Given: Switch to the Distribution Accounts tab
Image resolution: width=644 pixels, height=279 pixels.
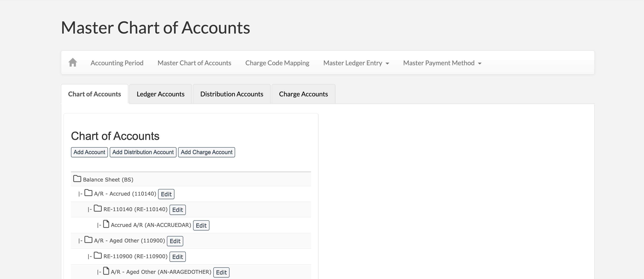Looking at the screenshot, I should point(232,94).
